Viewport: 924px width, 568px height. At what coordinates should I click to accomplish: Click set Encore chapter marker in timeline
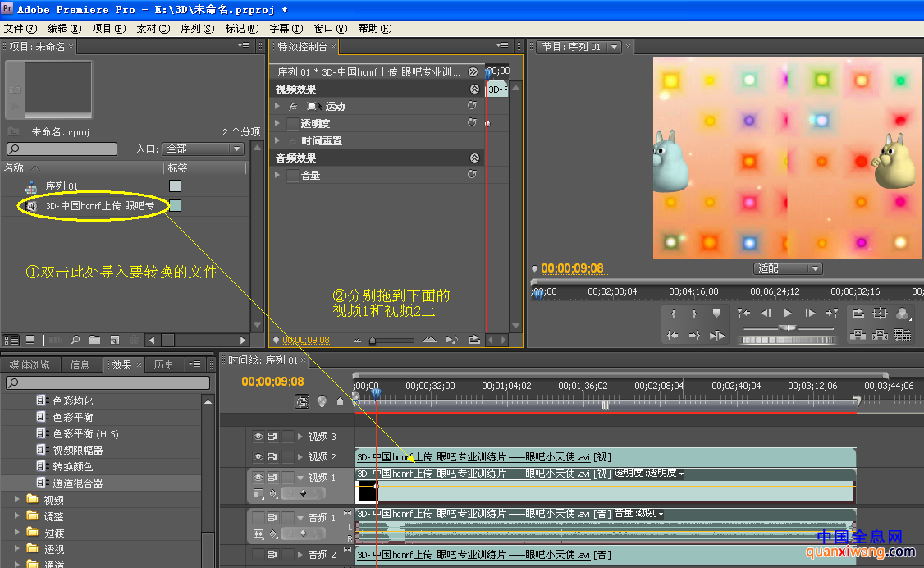322,401
